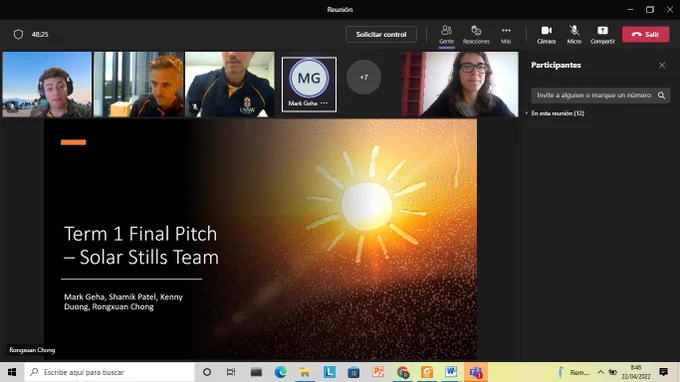
Task: Show hidden system tray icons chevron
Action: coord(600,372)
